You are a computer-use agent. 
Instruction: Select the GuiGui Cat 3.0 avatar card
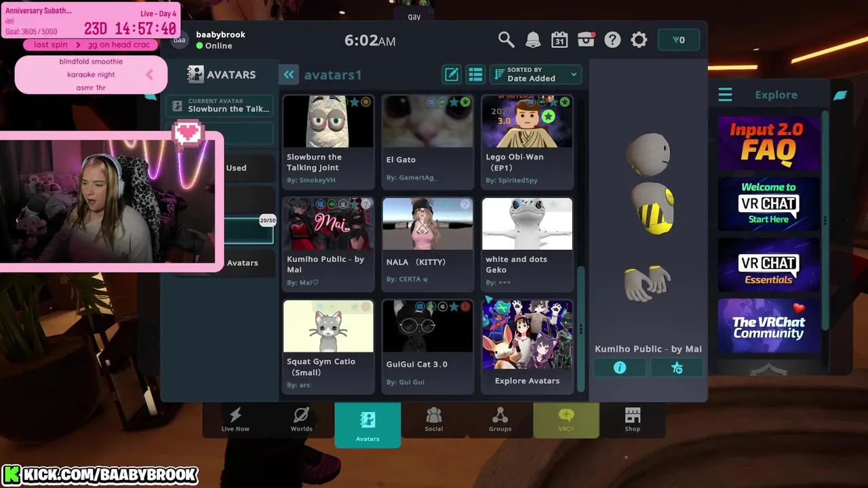(x=428, y=346)
